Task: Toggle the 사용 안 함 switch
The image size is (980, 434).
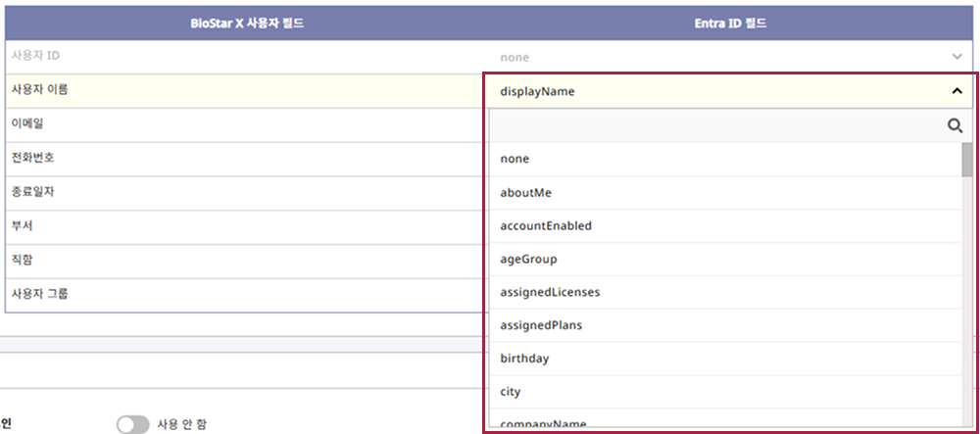Action: [132, 424]
